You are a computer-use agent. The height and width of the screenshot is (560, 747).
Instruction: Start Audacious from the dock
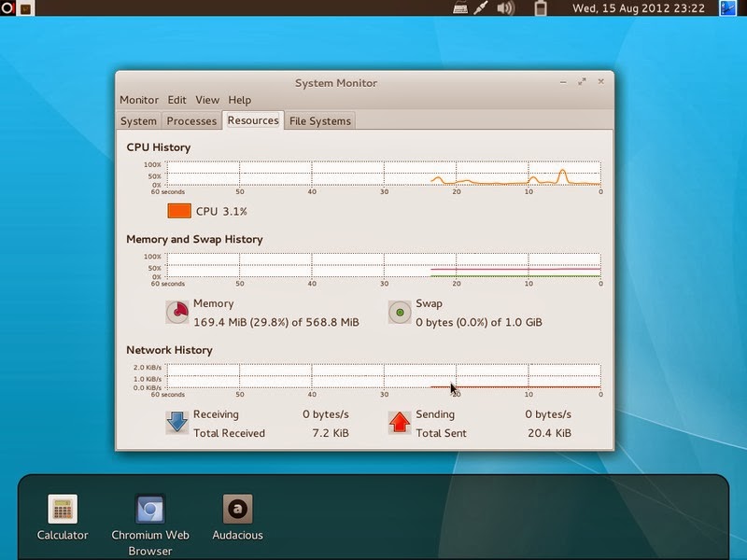click(236, 509)
